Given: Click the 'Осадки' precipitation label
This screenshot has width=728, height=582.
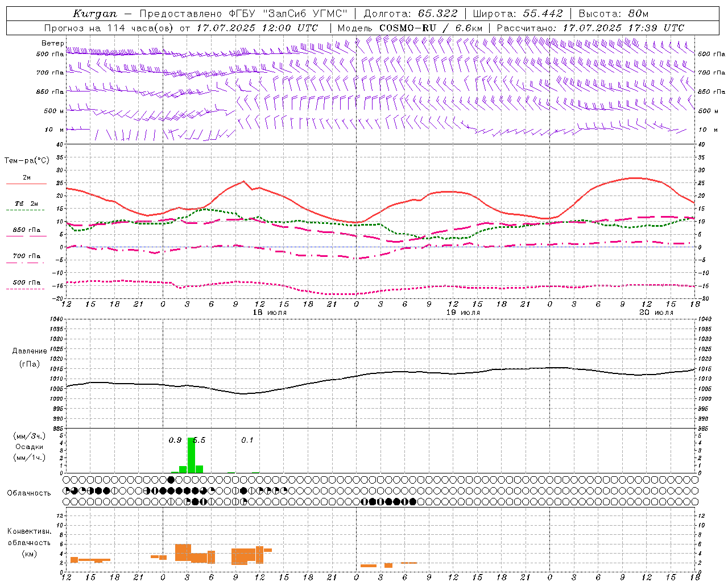Looking at the screenshot, I should coord(30,447).
